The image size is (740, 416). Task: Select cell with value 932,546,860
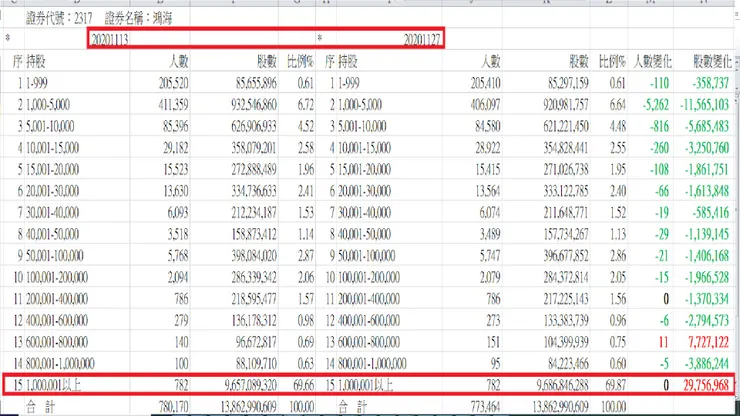254,105
